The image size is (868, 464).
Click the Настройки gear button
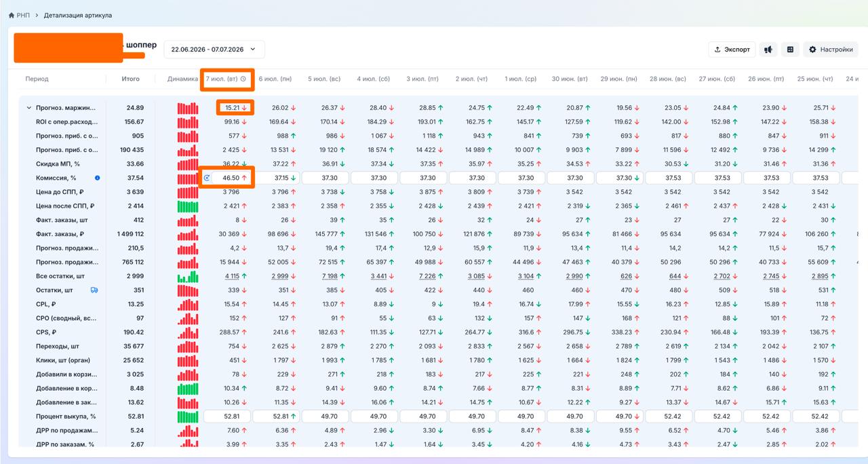click(x=831, y=50)
